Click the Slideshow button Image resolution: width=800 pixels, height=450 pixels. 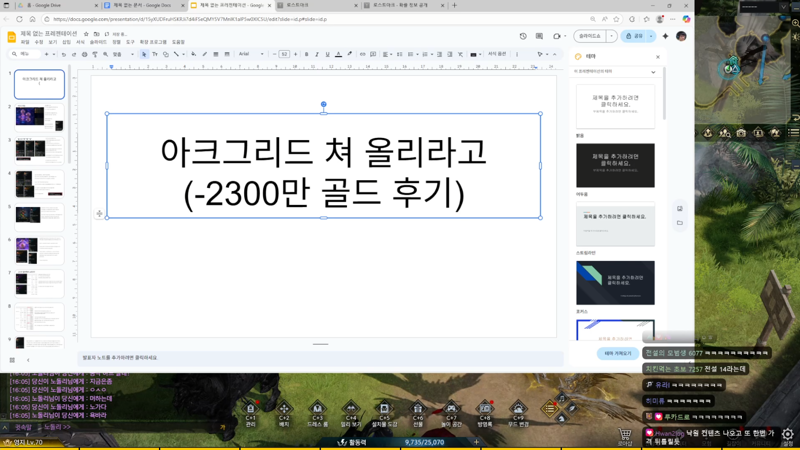[590, 36]
